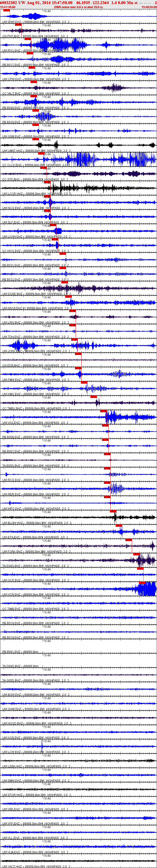Select the "UW FMW EHZ" station label
Viewport: 157px width, 868px height.
tap(11, 380)
